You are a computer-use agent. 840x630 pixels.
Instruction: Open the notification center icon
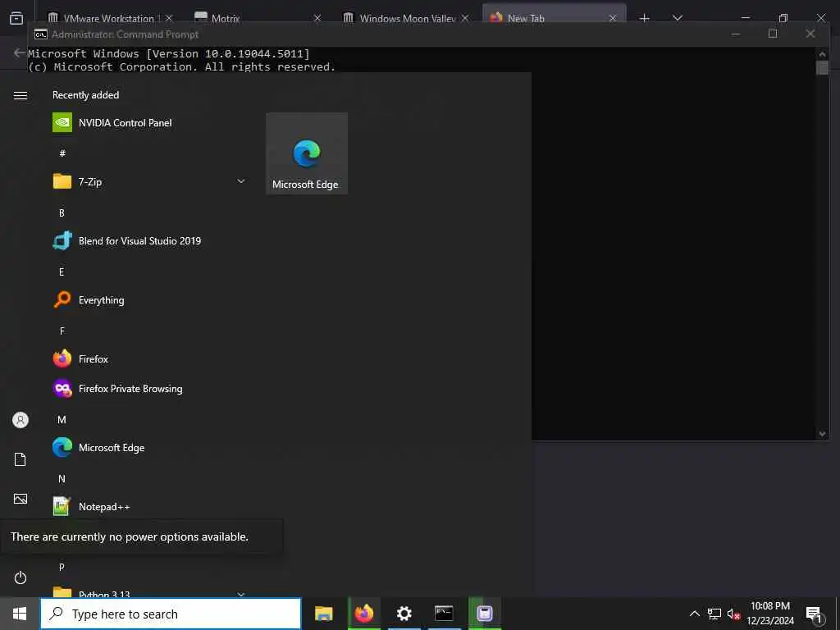pyautogui.click(x=814, y=614)
